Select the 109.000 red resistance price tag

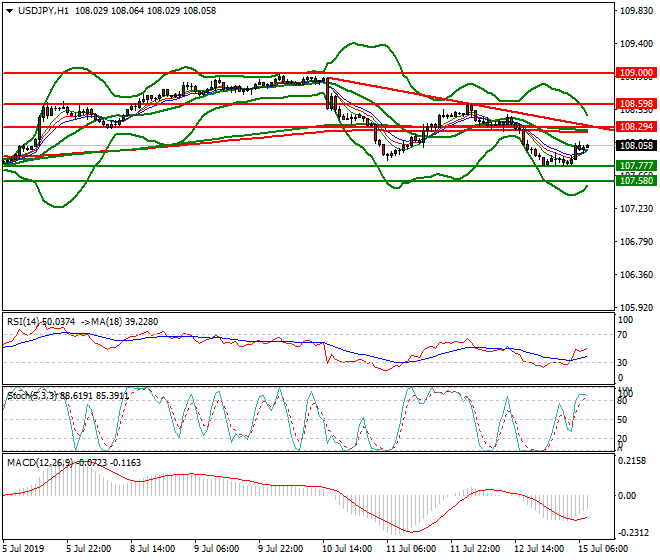click(636, 73)
